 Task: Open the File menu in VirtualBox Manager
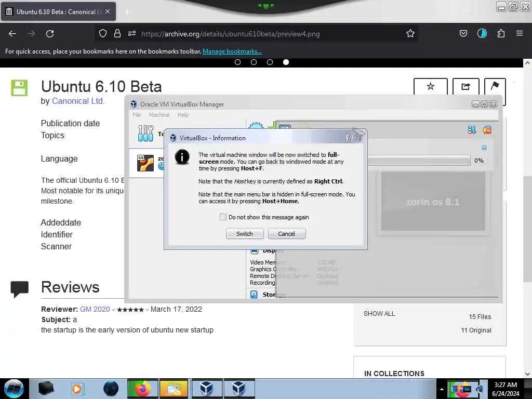(137, 115)
